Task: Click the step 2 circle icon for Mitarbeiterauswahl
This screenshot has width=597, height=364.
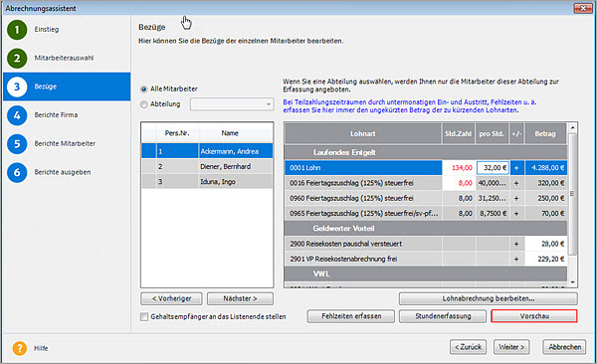Action: tap(17, 59)
